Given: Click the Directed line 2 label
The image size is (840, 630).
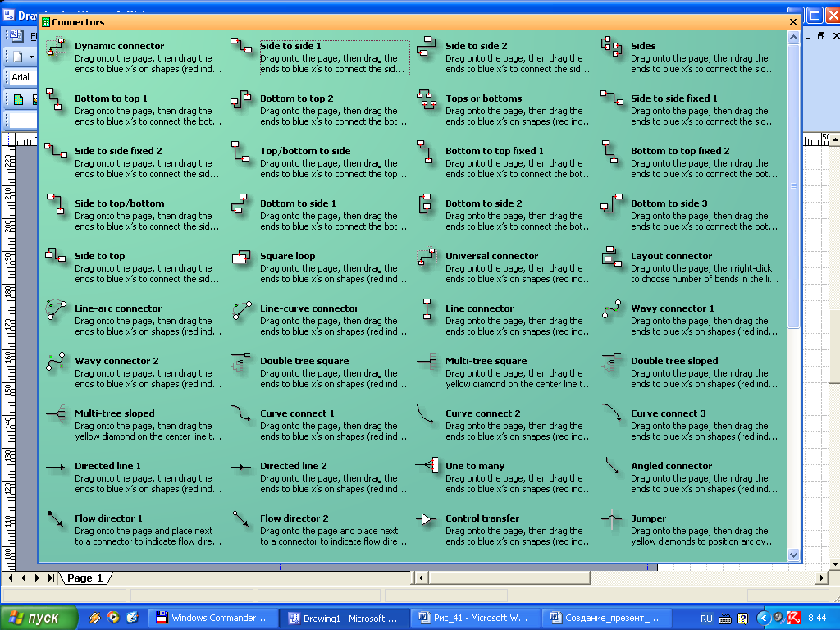Looking at the screenshot, I should point(293,466).
